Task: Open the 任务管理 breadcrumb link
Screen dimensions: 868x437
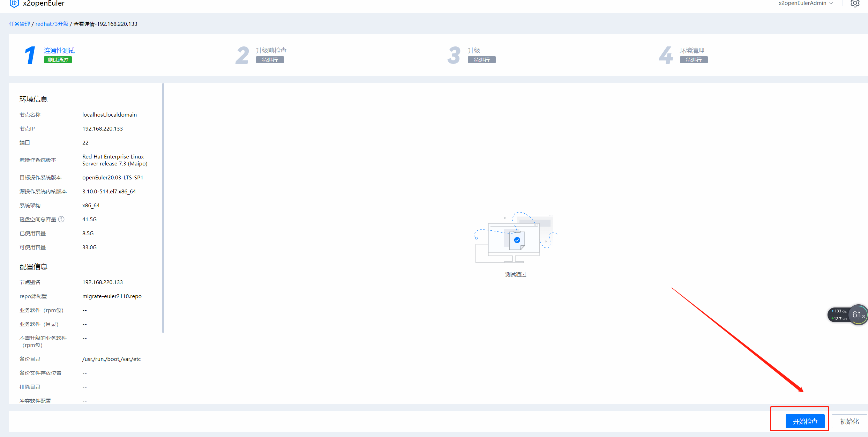Action: 20,24
